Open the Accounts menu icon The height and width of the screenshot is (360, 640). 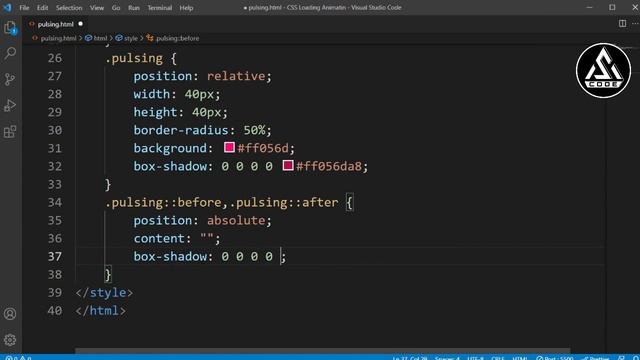10,314
